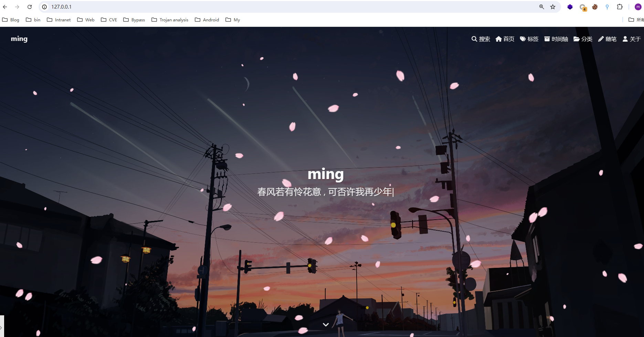Open the 搜索 search link
Viewport: 644px width, 337px height.
481,39
